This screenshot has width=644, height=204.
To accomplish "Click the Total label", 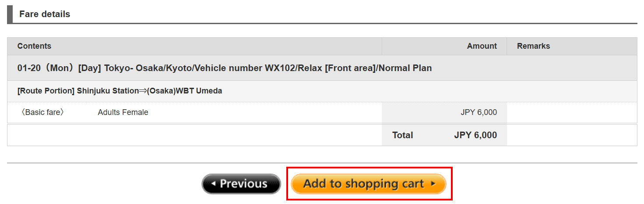I will tap(402, 135).
